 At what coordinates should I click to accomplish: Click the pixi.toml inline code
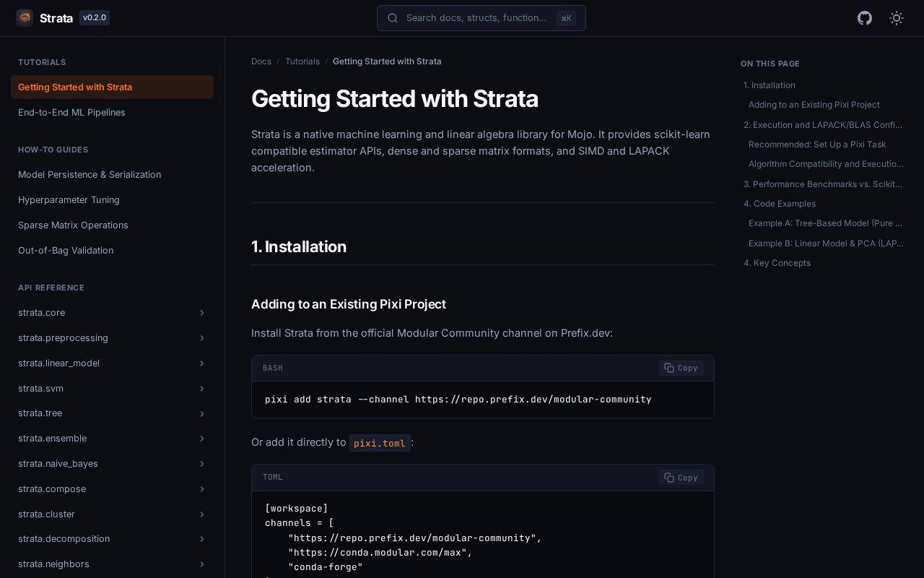[x=380, y=443]
